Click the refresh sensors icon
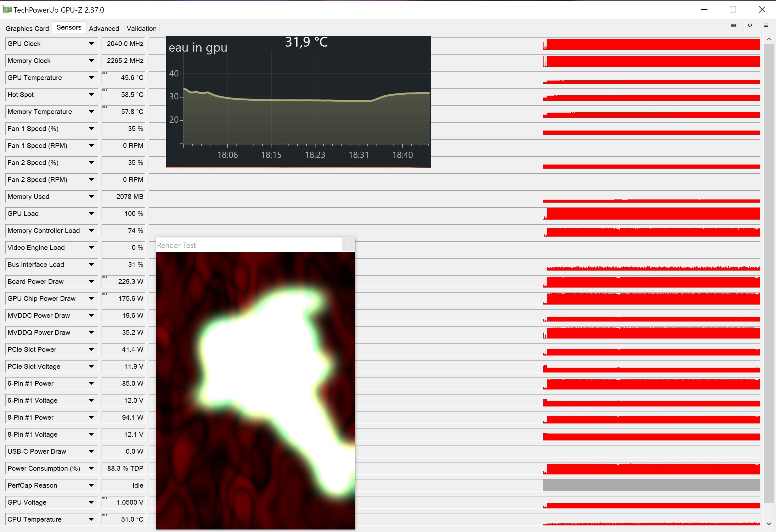This screenshot has width=776, height=532. [x=750, y=25]
